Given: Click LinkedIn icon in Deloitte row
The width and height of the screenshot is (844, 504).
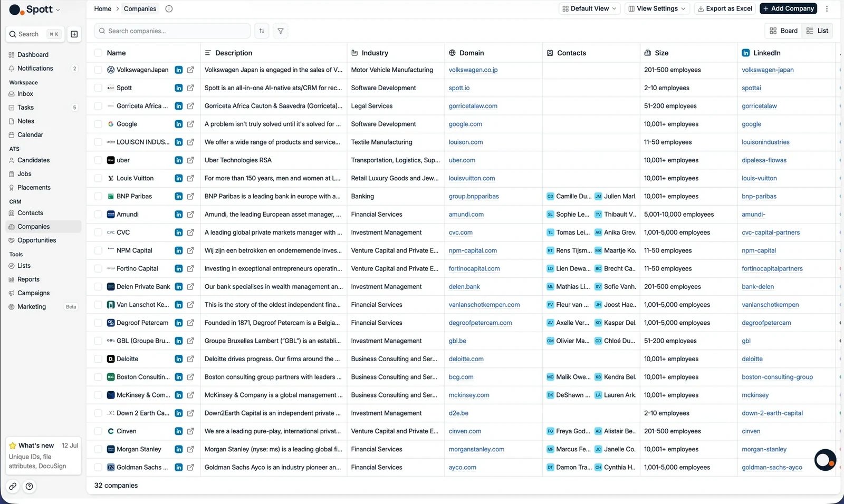Looking at the screenshot, I should [x=179, y=359].
